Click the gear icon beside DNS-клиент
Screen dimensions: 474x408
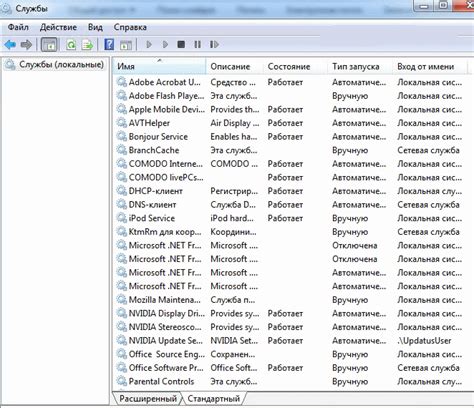pos(121,204)
